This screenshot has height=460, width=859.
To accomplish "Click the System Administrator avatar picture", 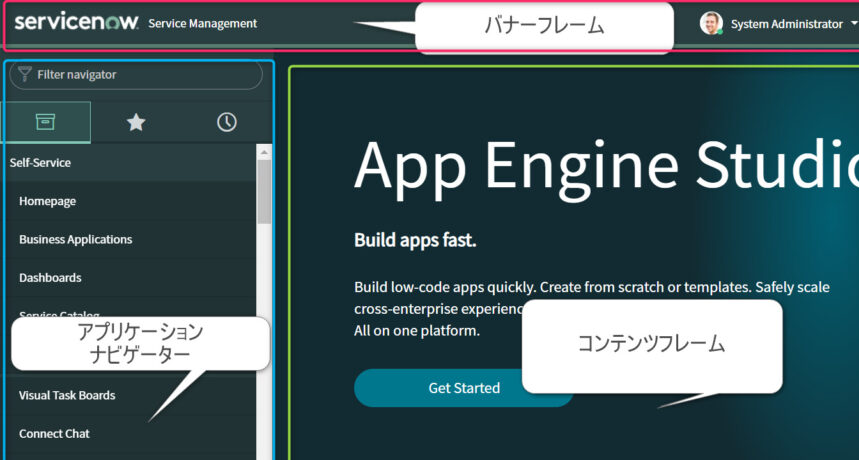I will (711, 24).
